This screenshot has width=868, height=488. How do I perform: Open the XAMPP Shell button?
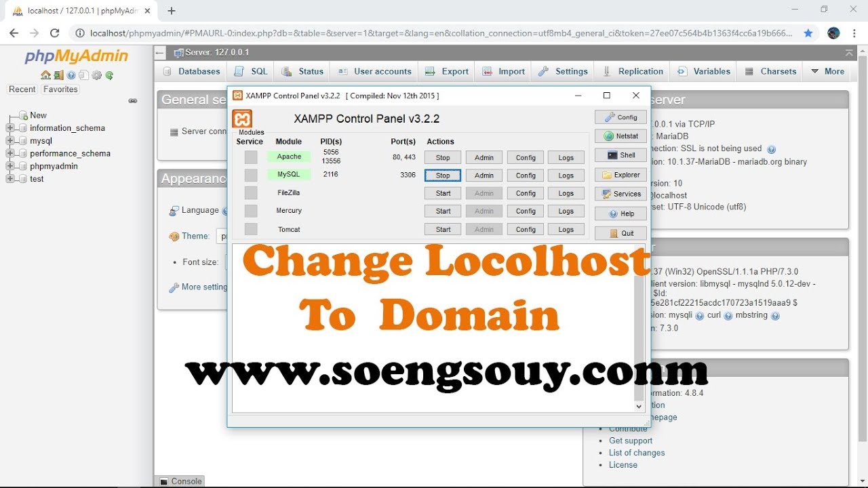click(620, 155)
